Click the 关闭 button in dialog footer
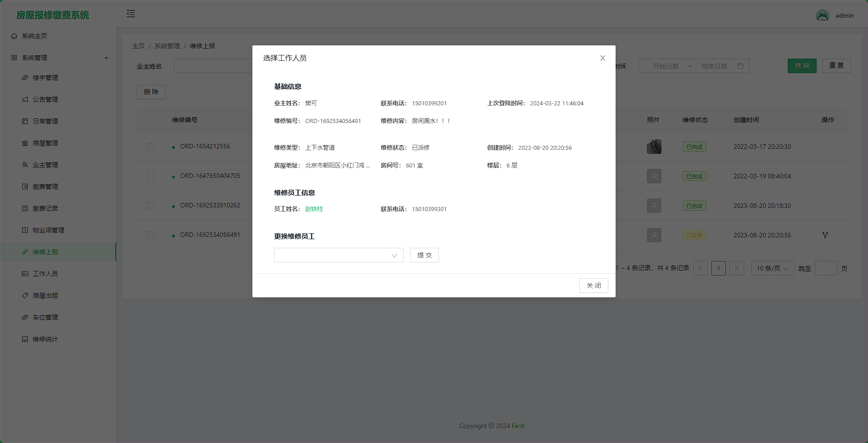Viewport: 868px width, 443px height. tap(593, 285)
